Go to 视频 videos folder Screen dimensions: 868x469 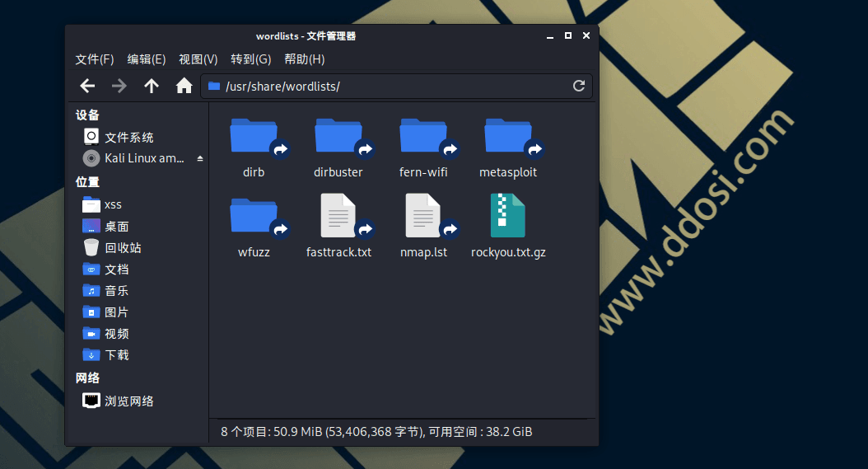tap(105, 334)
